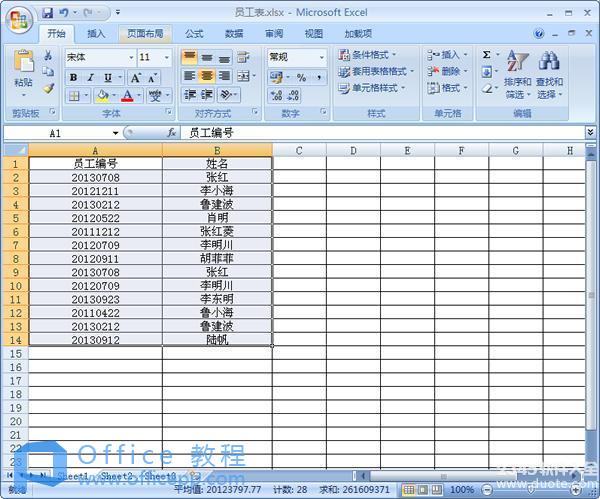
Task: Click the percent style icon
Action: tap(301, 77)
